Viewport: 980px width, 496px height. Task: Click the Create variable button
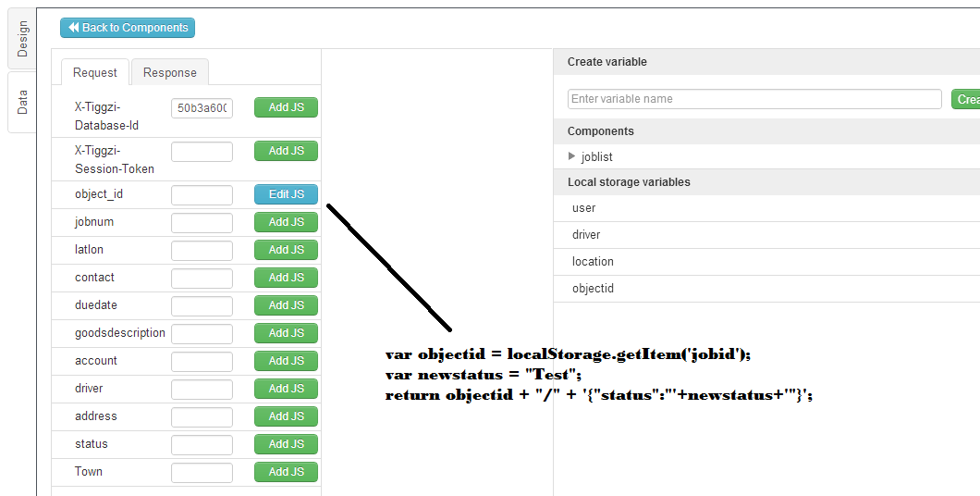point(965,99)
